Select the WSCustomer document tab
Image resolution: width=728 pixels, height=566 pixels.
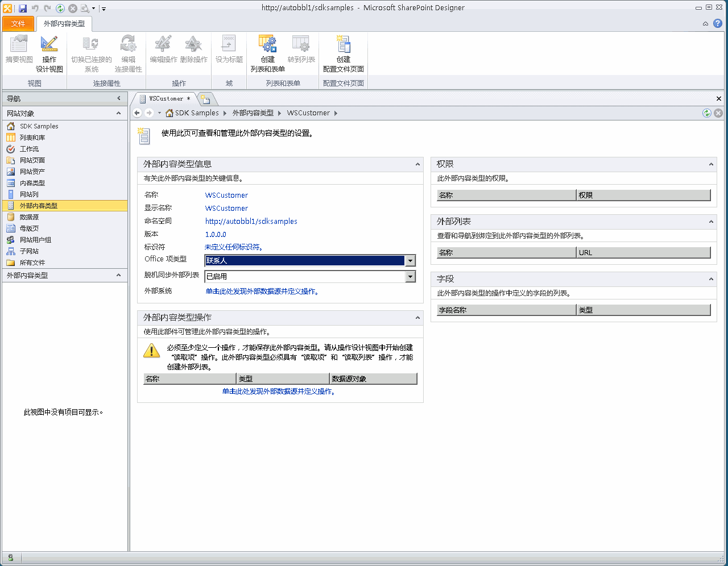(166, 99)
